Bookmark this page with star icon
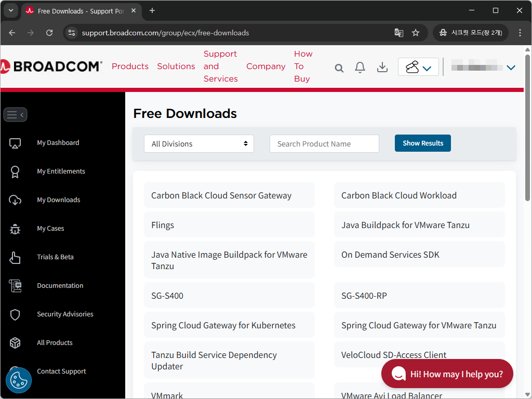Viewport: 532px width, 399px height. click(415, 33)
